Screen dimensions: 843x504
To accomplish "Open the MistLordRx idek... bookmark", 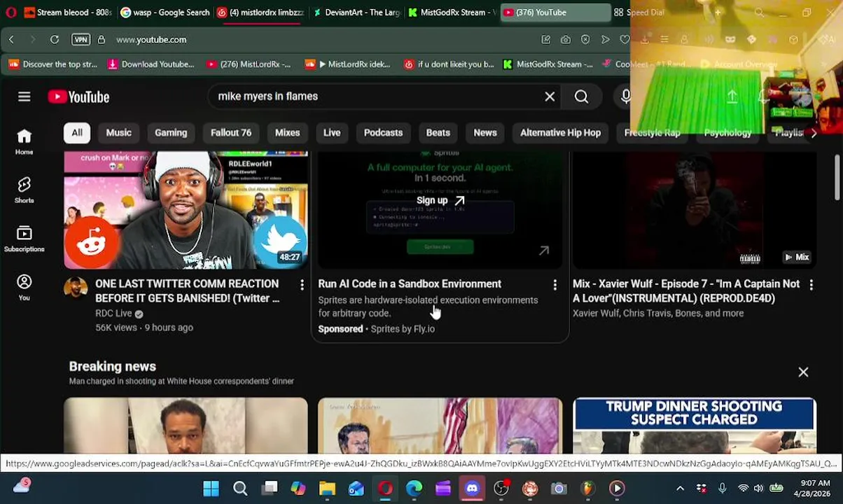I will [348, 64].
